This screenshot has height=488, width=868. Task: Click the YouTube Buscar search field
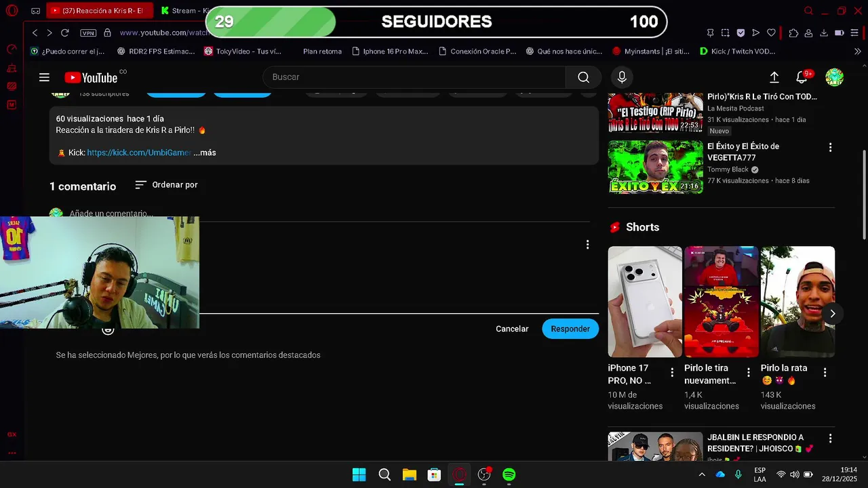pyautogui.click(x=414, y=77)
